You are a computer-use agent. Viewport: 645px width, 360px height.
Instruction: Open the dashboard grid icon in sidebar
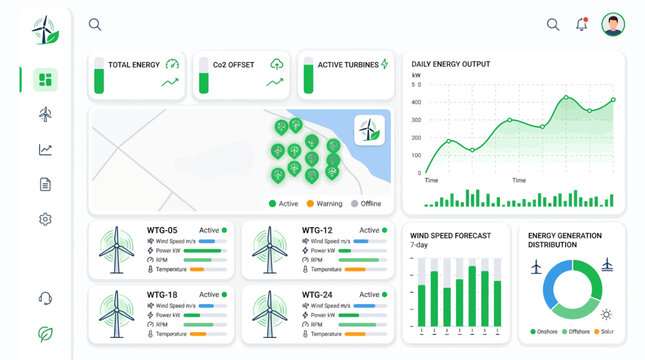(45, 79)
